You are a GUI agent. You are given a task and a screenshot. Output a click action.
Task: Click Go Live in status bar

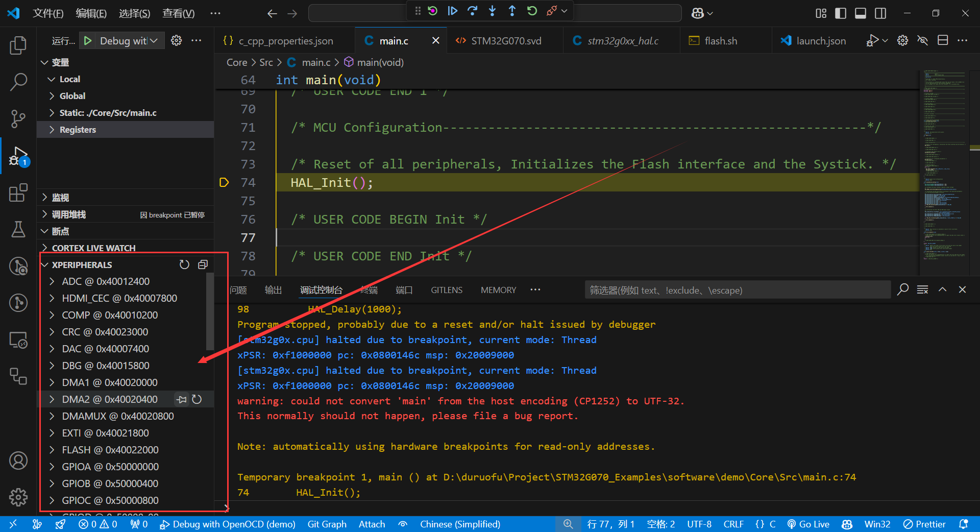point(808,524)
